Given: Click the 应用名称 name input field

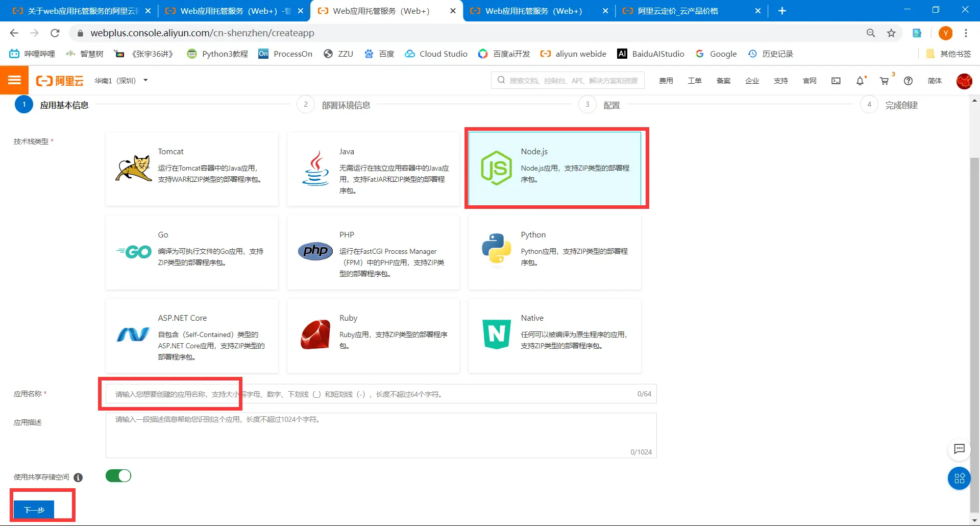Looking at the screenshot, I should pyautogui.click(x=381, y=394).
